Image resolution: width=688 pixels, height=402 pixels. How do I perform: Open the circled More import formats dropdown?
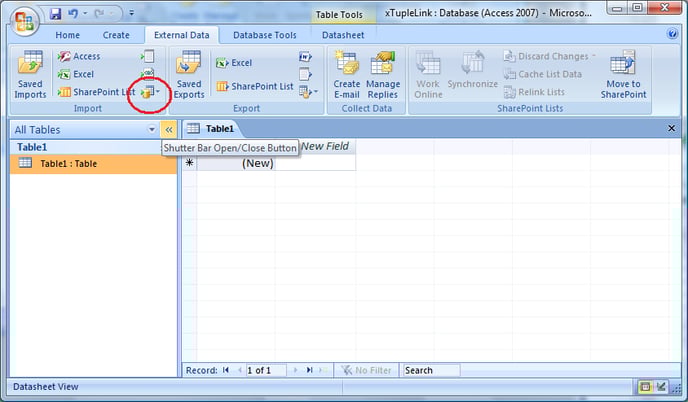coord(150,92)
